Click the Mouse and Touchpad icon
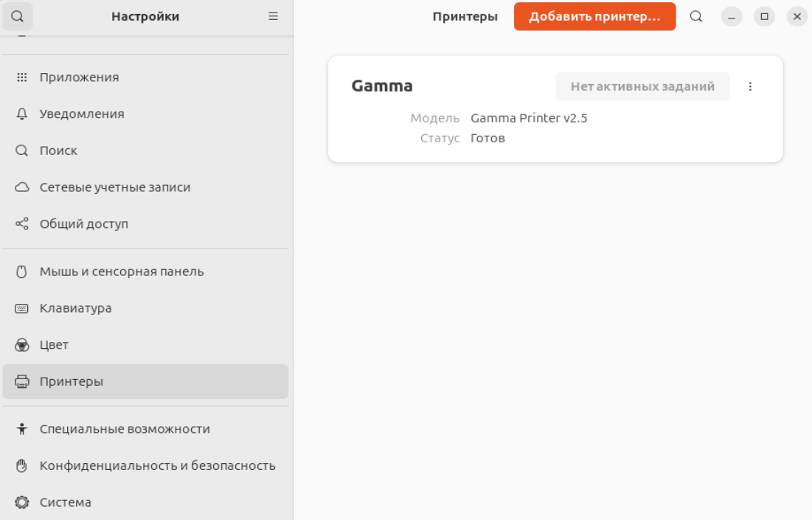 22,271
